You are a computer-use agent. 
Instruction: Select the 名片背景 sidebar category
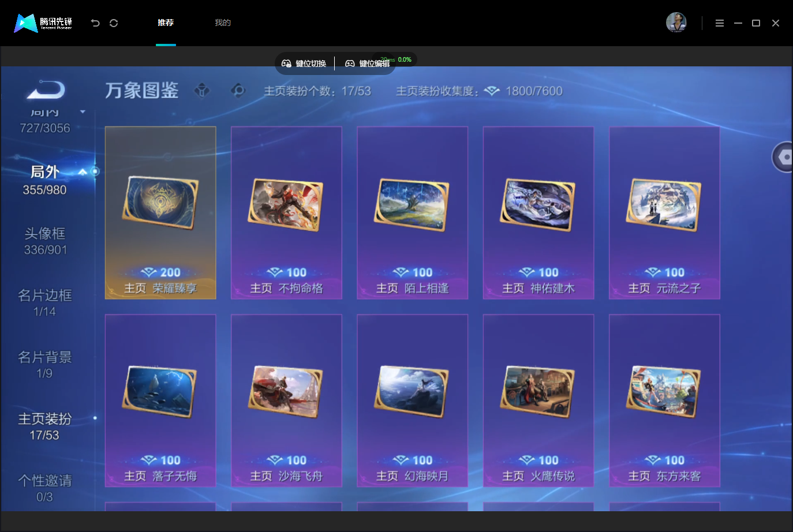[45, 365]
